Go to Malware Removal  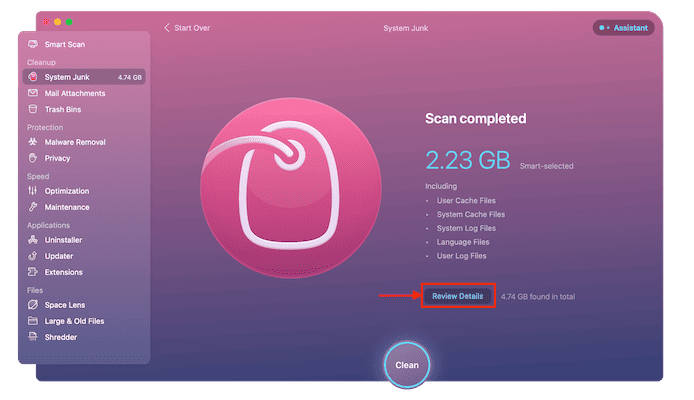(x=75, y=142)
